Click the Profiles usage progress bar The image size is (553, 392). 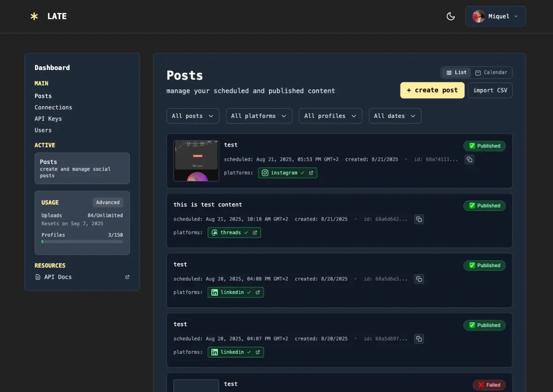pyautogui.click(x=82, y=241)
